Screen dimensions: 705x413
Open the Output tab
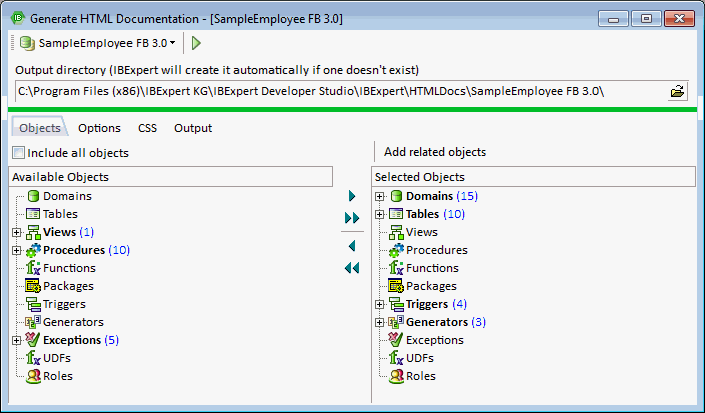pos(192,128)
